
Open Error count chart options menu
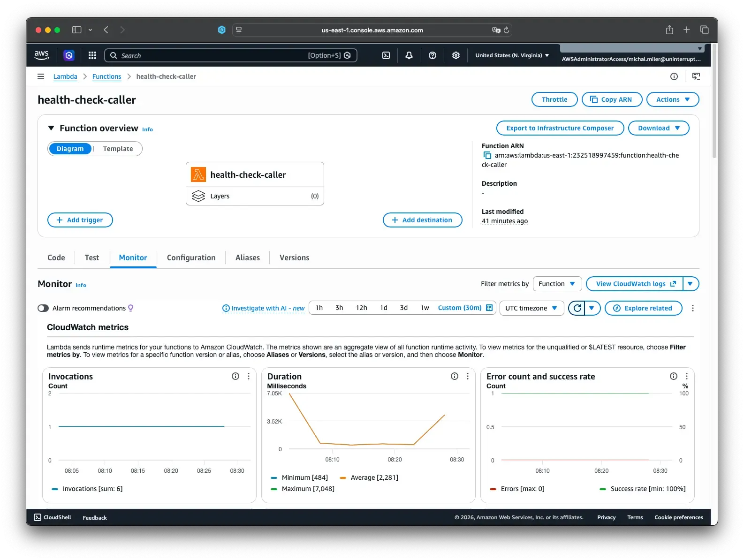687,376
